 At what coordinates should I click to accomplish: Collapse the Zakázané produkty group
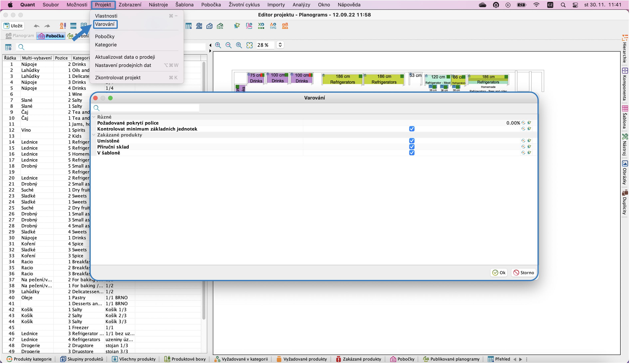point(94,135)
